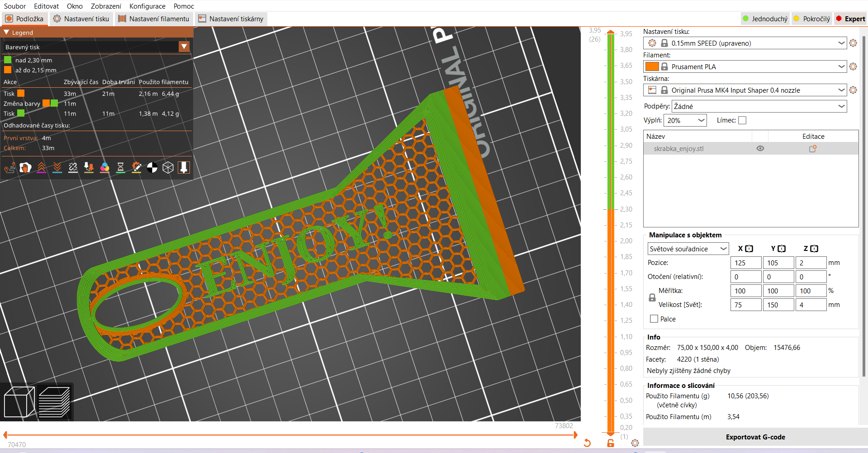Toggle tool marker nozzle icon
The width and height of the screenshot is (868, 453).
tap(184, 168)
